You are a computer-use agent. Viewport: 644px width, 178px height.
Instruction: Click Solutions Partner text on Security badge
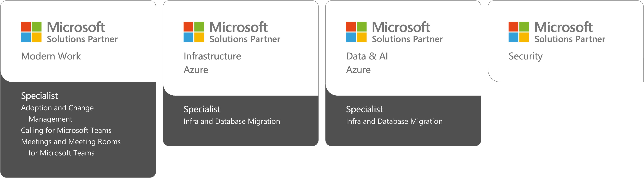[570, 39]
